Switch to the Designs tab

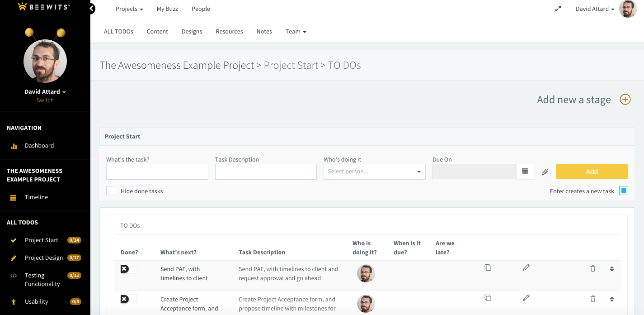tap(192, 32)
